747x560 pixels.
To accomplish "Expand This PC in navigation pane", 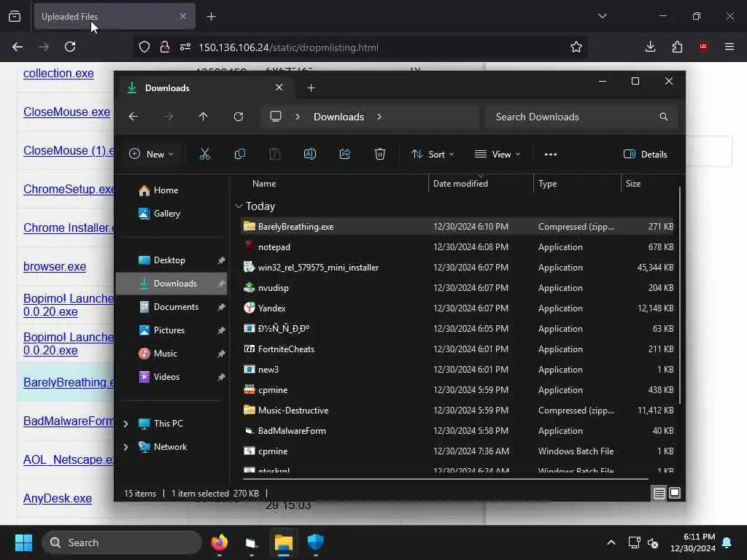I will (x=125, y=424).
